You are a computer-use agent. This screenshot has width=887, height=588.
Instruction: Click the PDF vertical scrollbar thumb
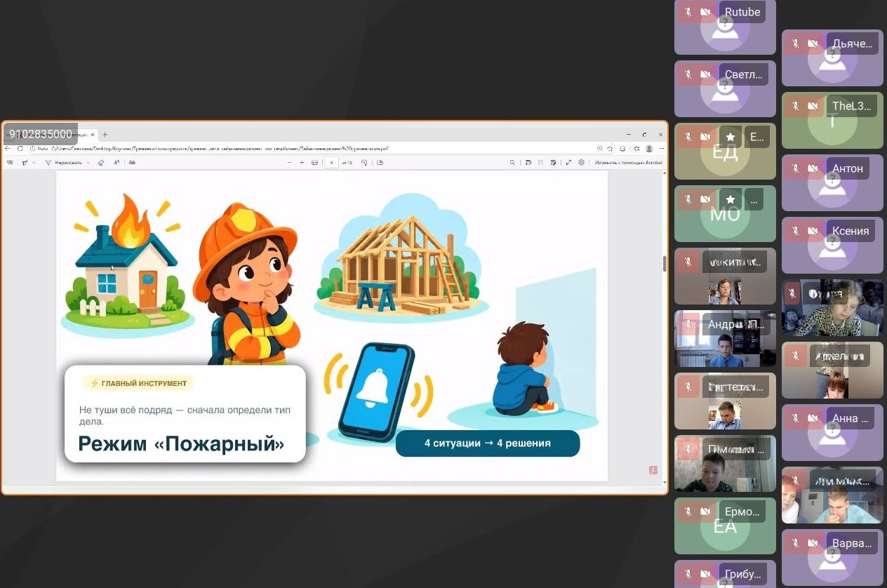664,264
